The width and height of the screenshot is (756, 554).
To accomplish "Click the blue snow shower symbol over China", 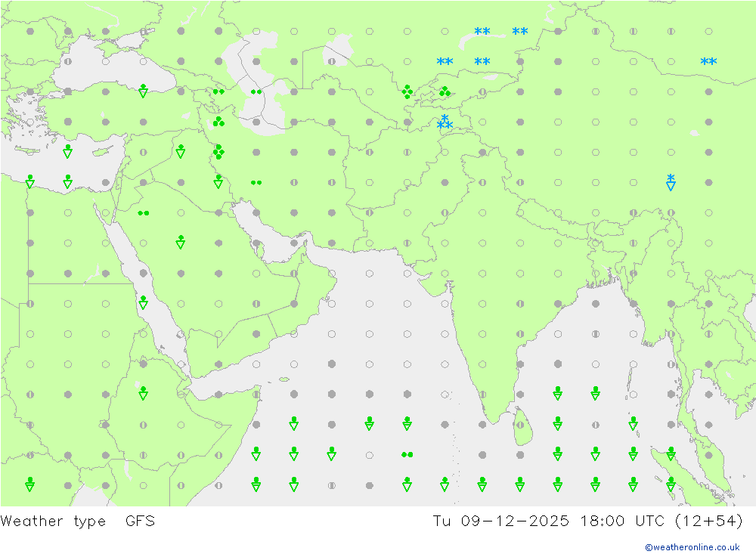I will [x=671, y=182].
